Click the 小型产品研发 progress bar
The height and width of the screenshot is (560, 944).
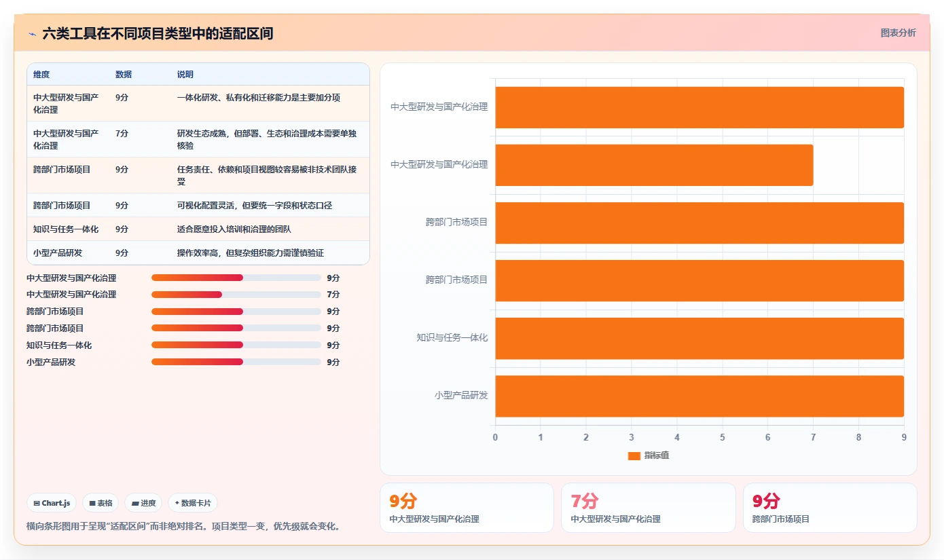tap(236, 362)
